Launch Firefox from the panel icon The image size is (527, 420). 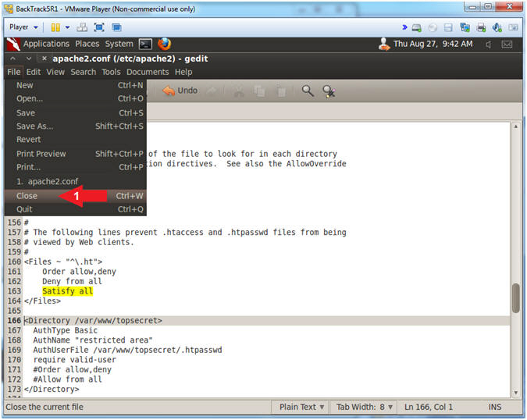click(165, 44)
